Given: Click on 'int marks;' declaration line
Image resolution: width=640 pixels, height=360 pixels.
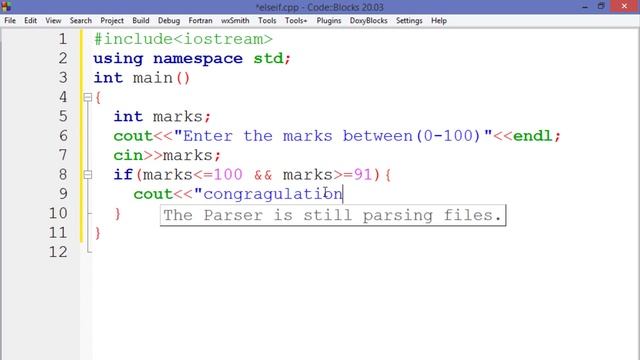Looking at the screenshot, I should [162, 117].
